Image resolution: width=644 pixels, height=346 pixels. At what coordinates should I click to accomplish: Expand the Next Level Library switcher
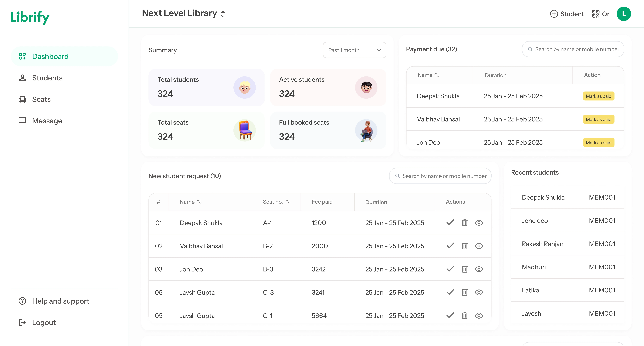(x=223, y=14)
